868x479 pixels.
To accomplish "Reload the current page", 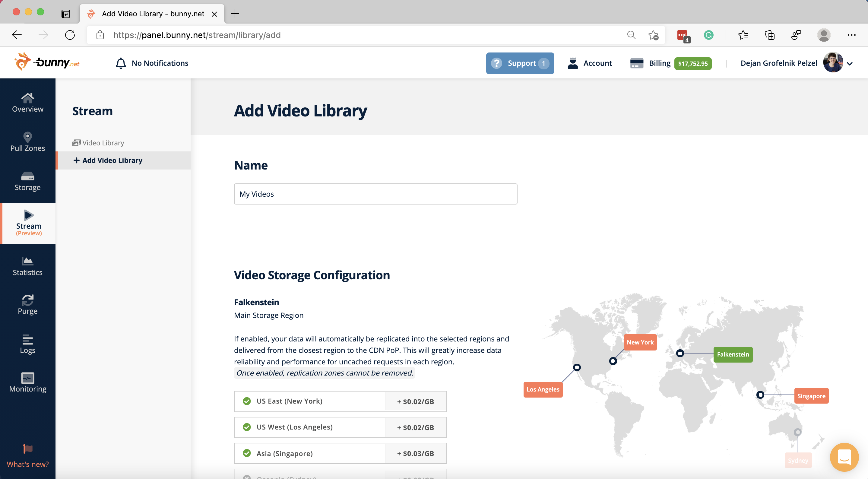I will [70, 35].
